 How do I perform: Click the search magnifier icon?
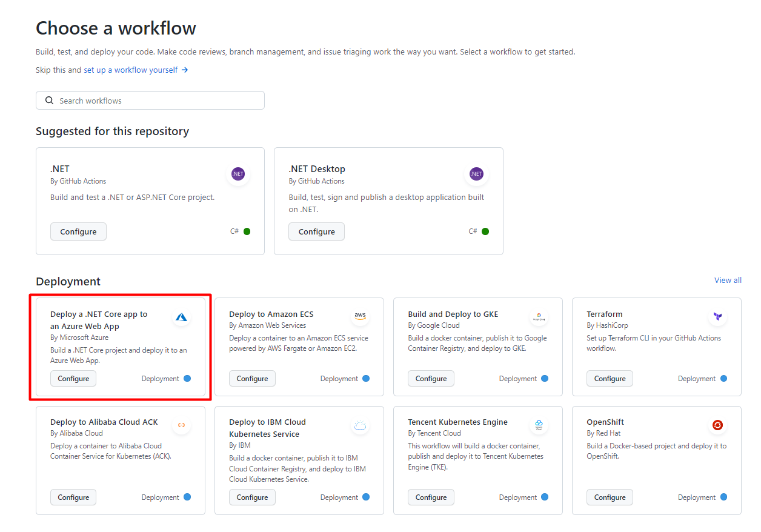(x=48, y=101)
